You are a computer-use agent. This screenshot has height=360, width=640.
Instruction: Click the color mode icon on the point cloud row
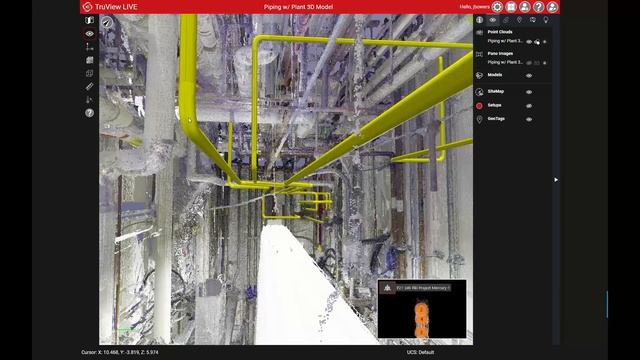click(x=537, y=42)
